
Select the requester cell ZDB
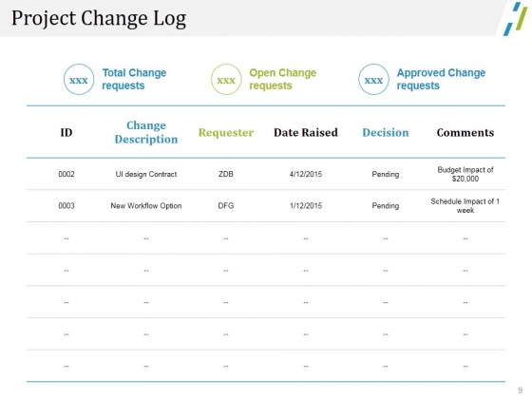(226, 174)
